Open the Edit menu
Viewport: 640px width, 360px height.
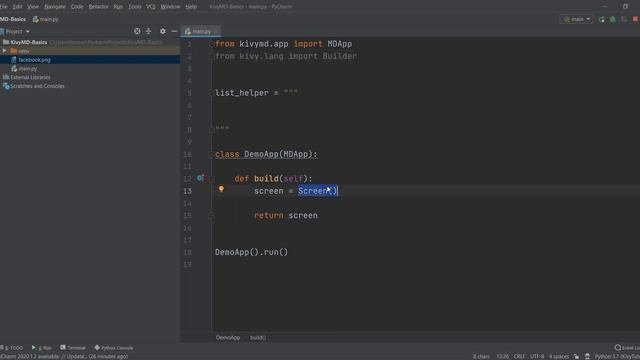coord(17,7)
